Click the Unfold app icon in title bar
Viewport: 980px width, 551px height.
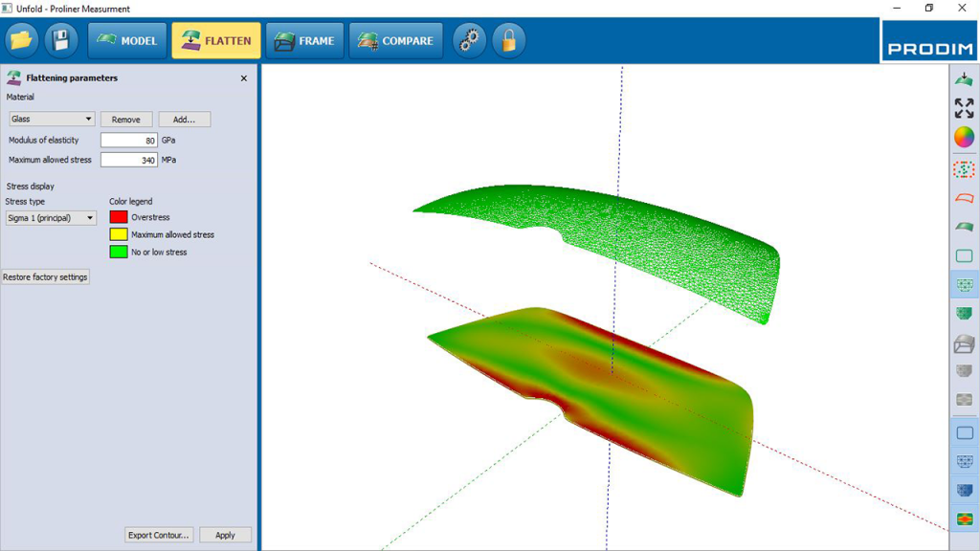[7, 8]
